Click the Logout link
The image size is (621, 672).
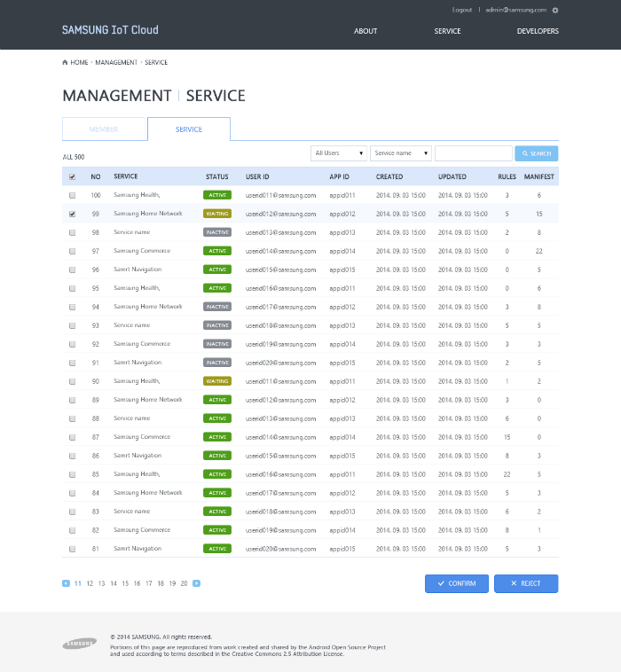[x=462, y=10]
